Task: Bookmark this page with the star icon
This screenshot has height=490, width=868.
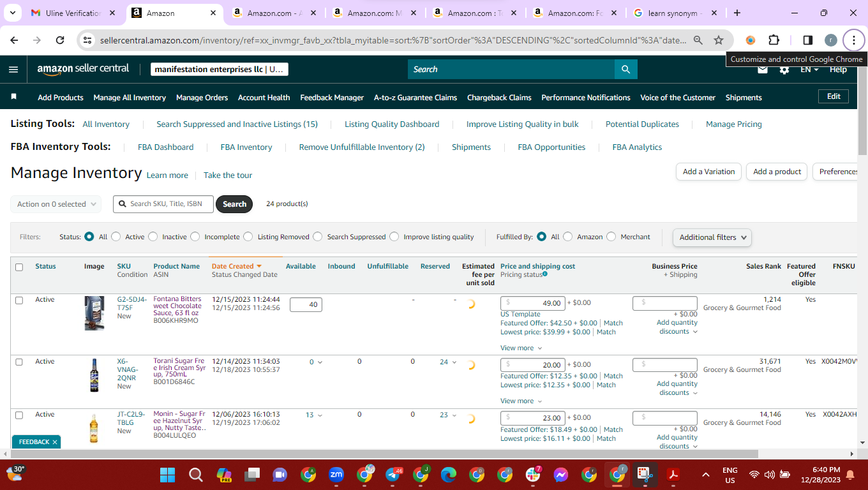Action: point(719,40)
